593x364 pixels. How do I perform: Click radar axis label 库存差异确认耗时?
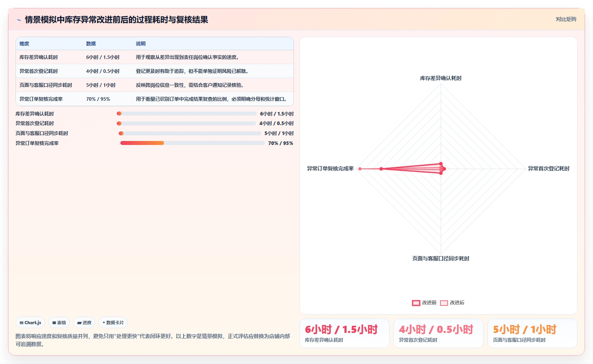click(x=441, y=78)
